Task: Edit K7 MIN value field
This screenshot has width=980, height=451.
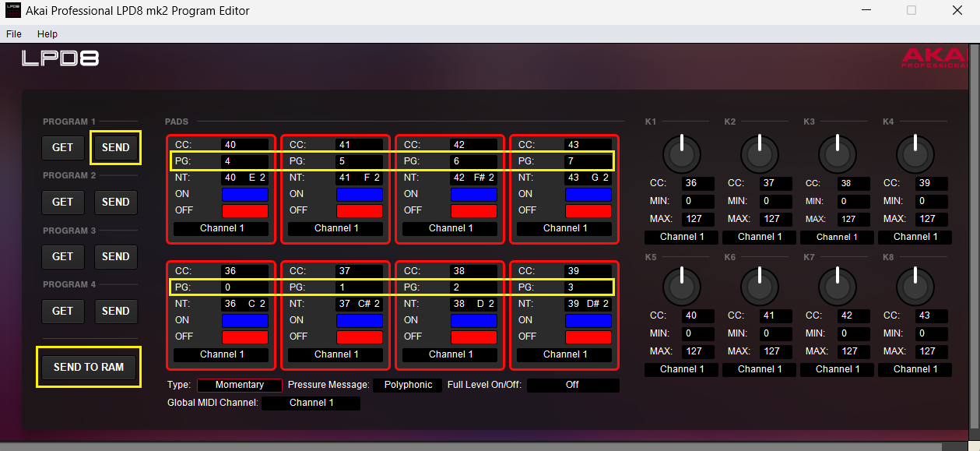Action: [x=853, y=333]
